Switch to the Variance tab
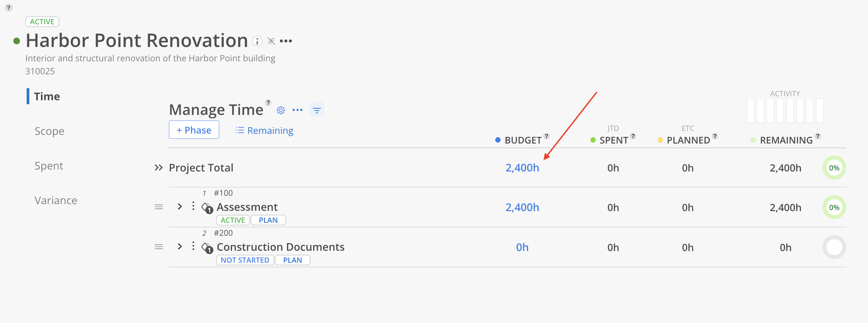868x323 pixels. [x=56, y=200]
